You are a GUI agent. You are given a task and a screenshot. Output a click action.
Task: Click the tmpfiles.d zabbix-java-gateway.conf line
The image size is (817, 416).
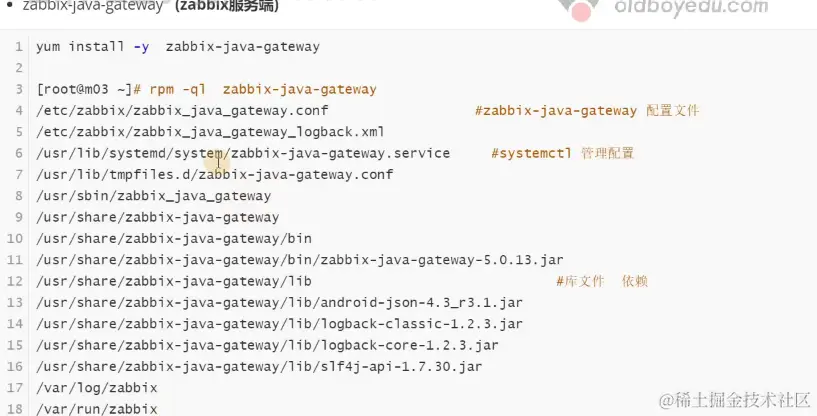(x=215, y=175)
